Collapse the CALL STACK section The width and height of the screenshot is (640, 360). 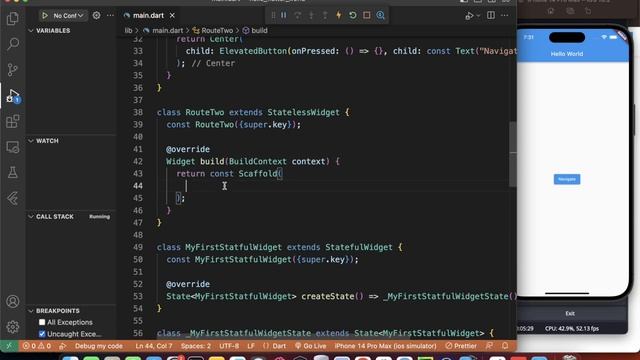[x=54, y=217]
